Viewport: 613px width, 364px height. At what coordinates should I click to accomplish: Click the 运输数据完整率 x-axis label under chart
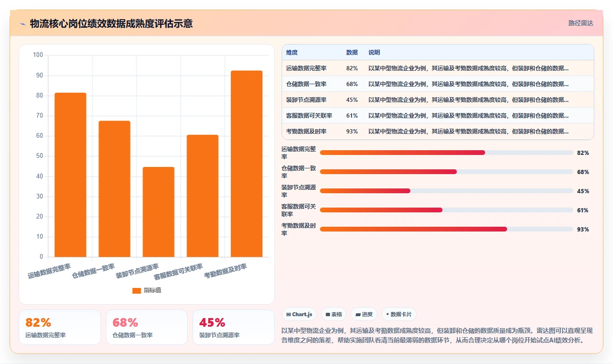point(49,271)
